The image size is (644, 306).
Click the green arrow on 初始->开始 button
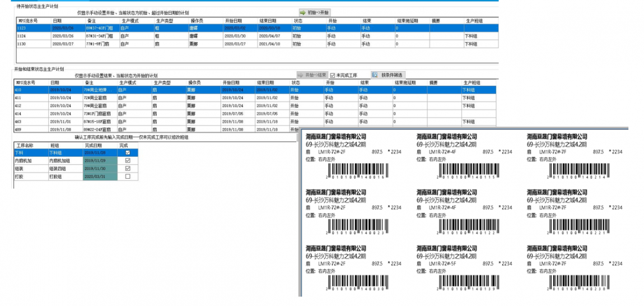pyautogui.click(x=302, y=12)
